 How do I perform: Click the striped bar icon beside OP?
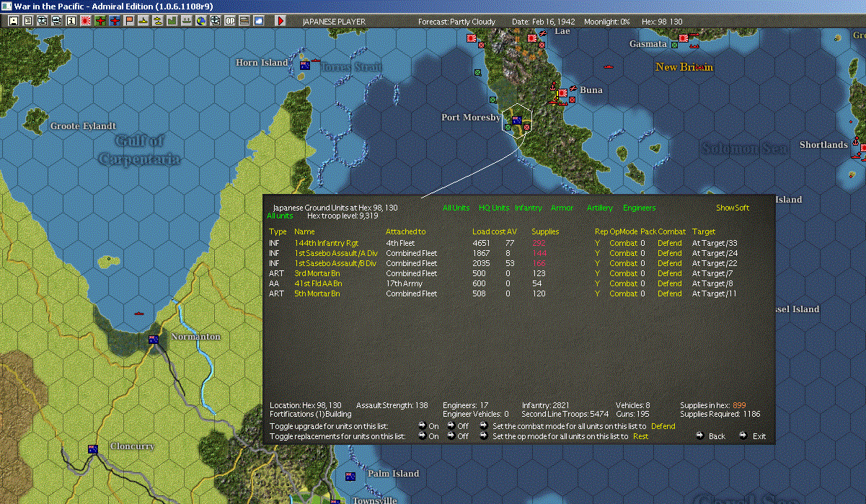[244, 21]
